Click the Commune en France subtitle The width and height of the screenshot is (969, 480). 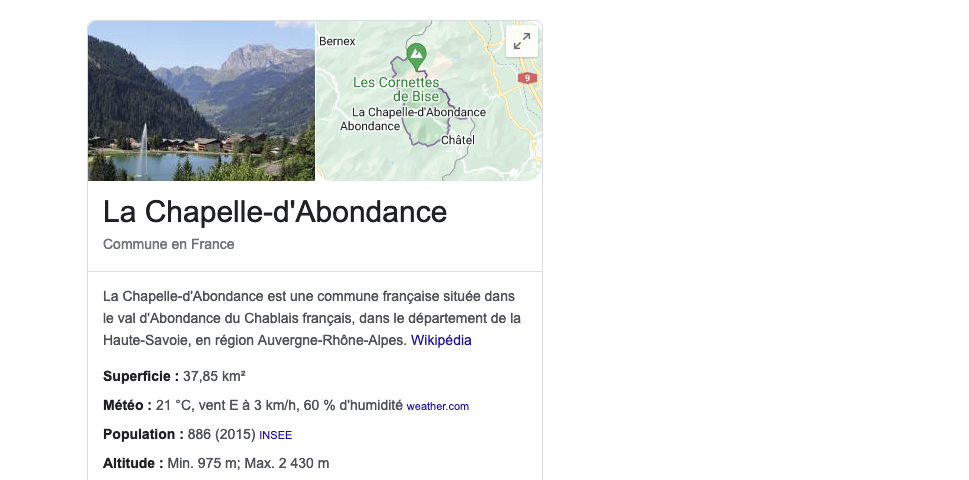(x=169, y=244)
